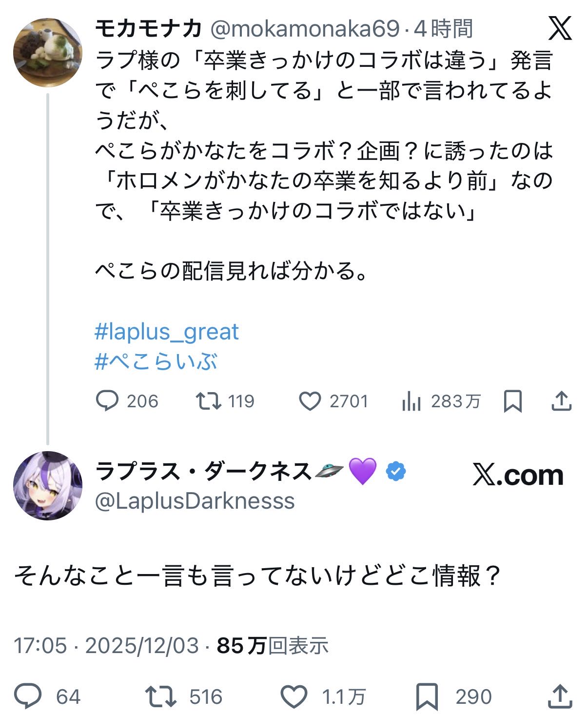
Task: Go to @mokamonaka69 handle
Action: tap(305, 29)
